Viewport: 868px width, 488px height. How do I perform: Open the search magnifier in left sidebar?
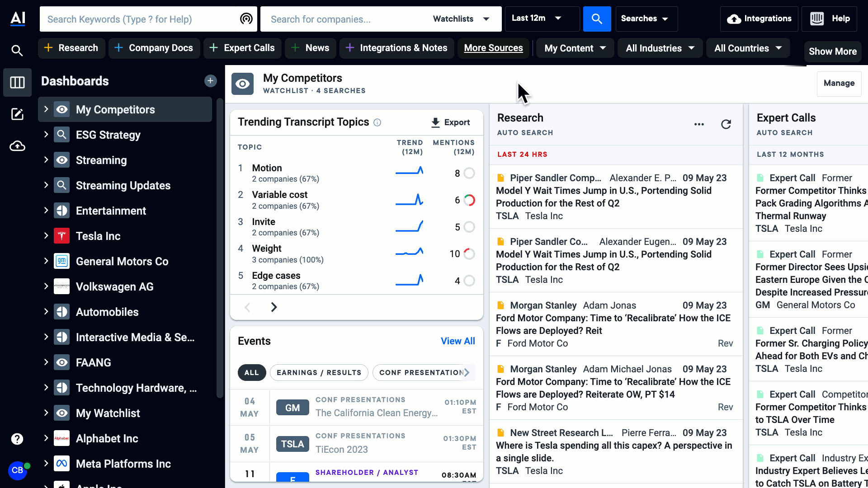17,51
